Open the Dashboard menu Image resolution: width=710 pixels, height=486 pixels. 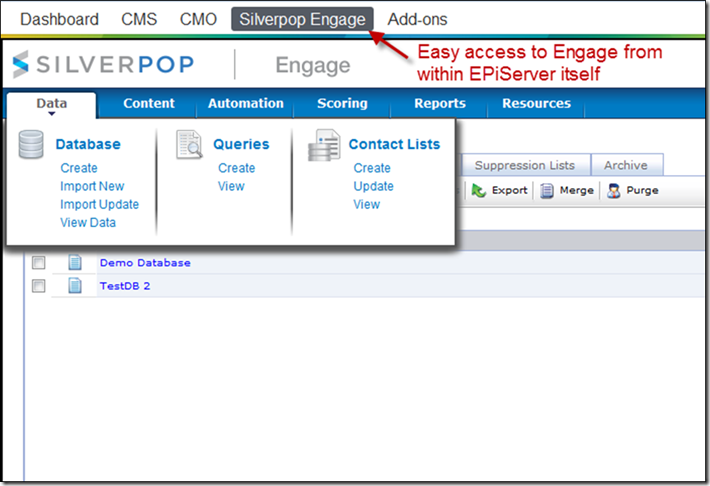[x=59, y=19]
